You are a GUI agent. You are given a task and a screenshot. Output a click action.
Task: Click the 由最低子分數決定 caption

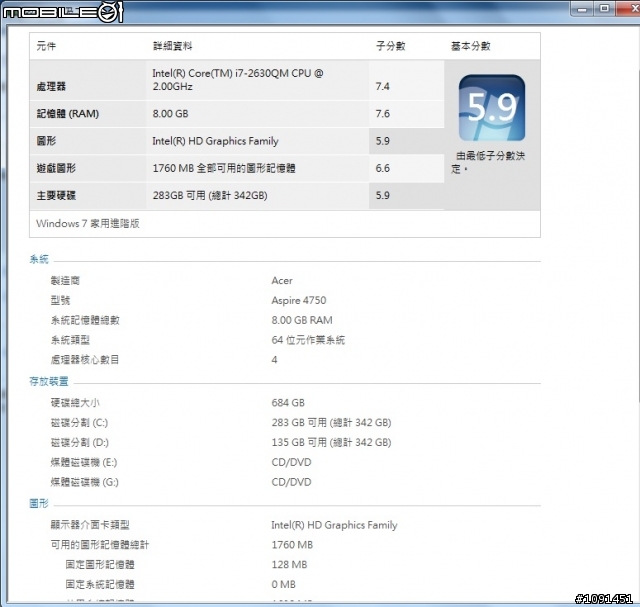(488, 162)
